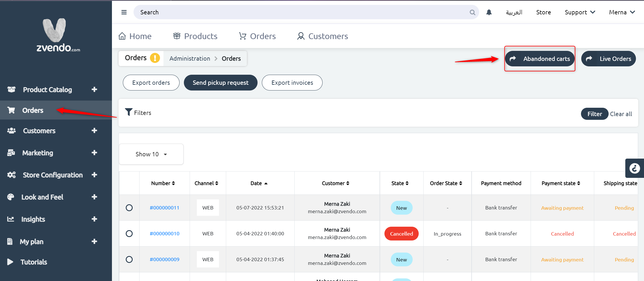Toggle the hamburger menu icon
Viewport: 644px width, 281px height.
click(x=124, y=12)
